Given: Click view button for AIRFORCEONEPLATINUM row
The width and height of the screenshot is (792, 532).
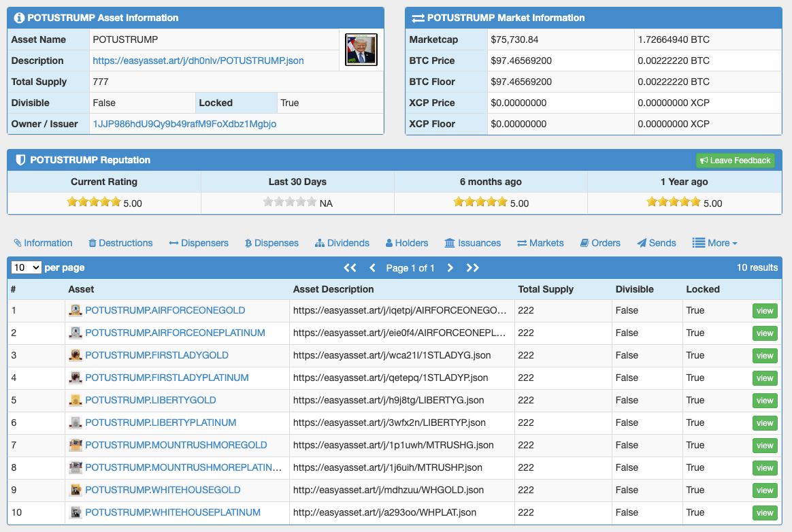Looking at the screenshot, I should coord(765,333).
